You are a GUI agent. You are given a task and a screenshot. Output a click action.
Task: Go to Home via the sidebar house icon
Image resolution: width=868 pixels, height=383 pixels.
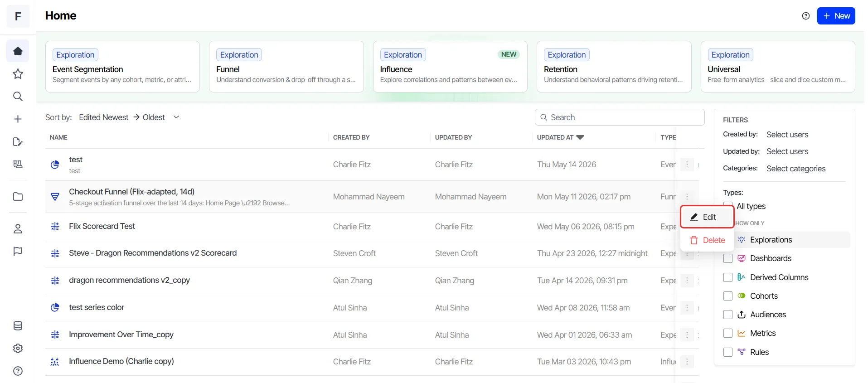pyautogui.click(x=18, y=51)
